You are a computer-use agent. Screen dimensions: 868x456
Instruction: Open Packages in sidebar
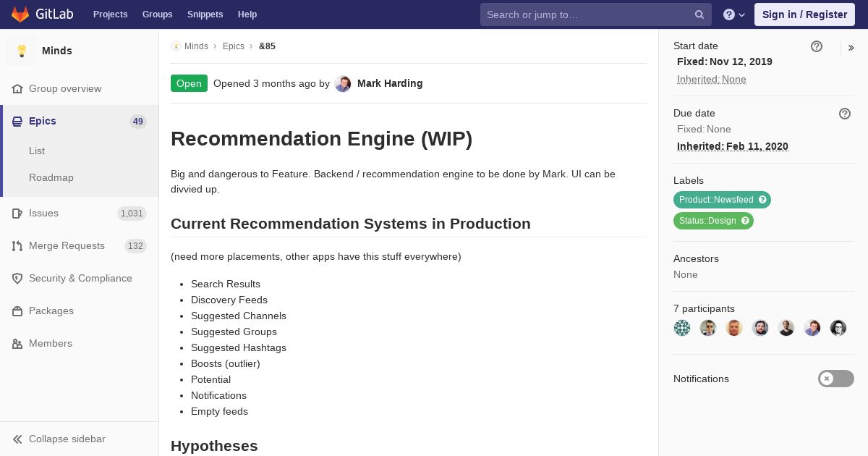coord(51,311)
